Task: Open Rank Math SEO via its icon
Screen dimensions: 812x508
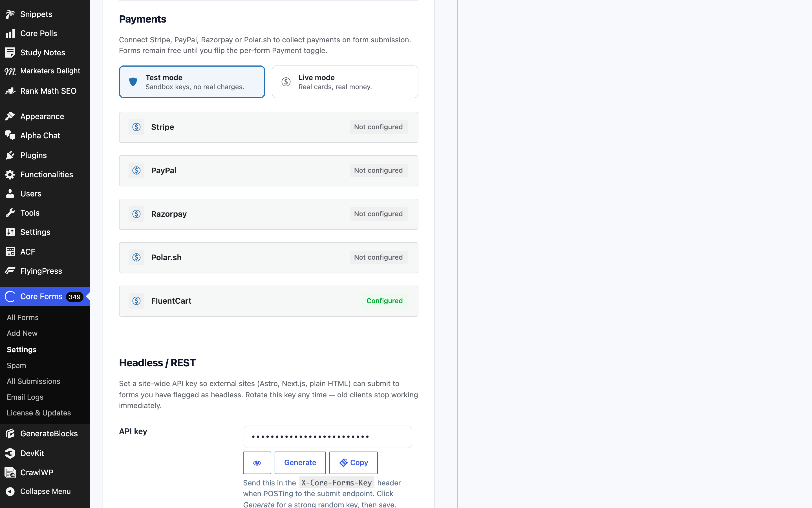Action: (x=10, y=91)
